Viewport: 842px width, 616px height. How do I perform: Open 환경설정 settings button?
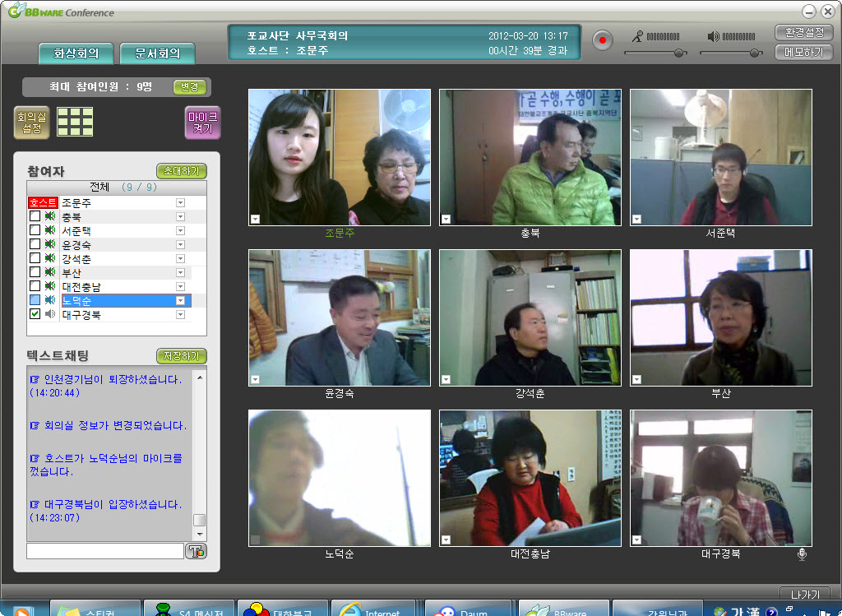[803, 33]
